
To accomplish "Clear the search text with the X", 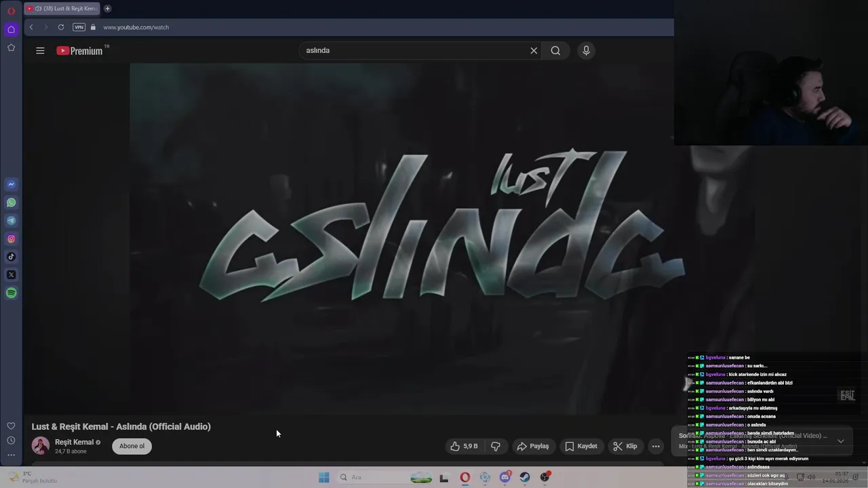I will pyautogui.click(x=534, y=51).
